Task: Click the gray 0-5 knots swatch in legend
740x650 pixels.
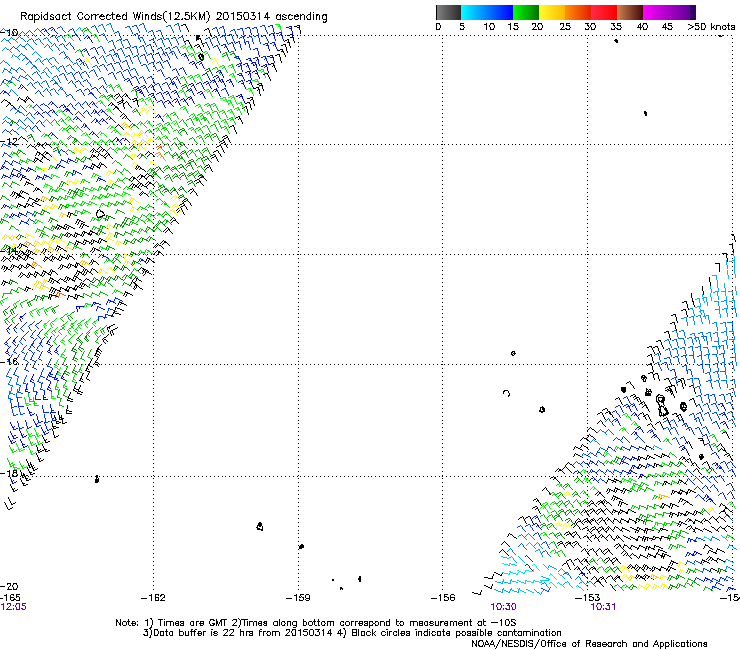Action: pos(448,12)
